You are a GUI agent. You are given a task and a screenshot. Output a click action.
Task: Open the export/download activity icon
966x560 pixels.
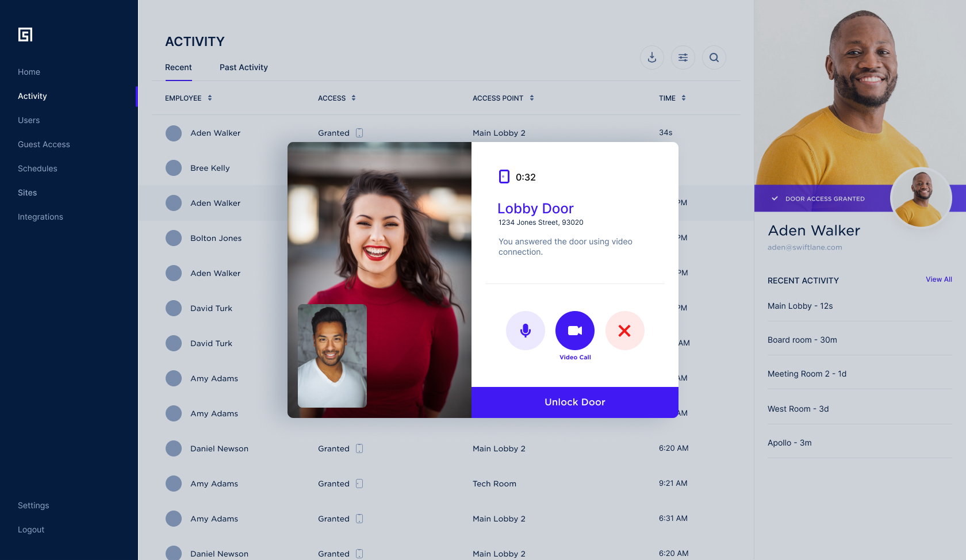[x=651, y=57]
